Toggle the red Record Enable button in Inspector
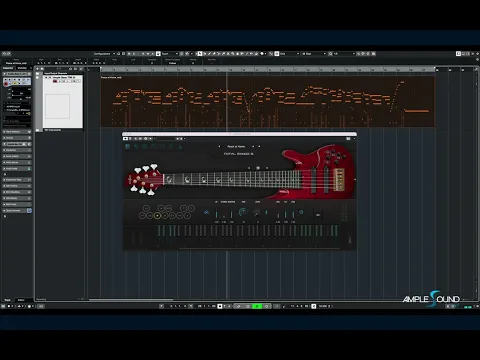Viewport: 480px width, 360px height. (6, 84)
